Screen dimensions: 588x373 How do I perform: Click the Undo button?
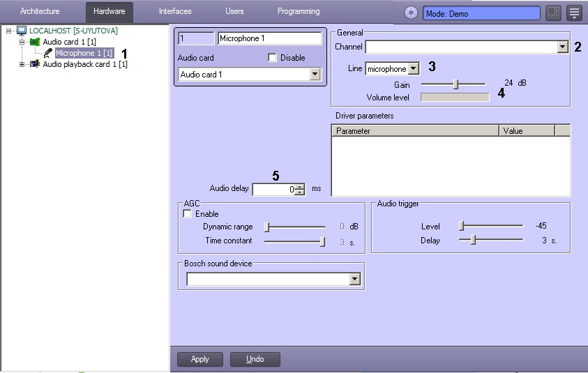255,359
